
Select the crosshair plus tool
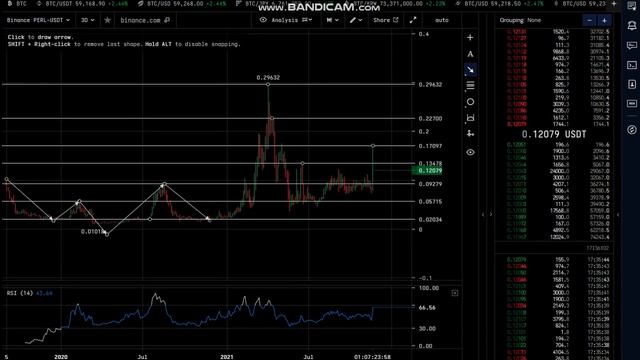click(x=470, y=38)
